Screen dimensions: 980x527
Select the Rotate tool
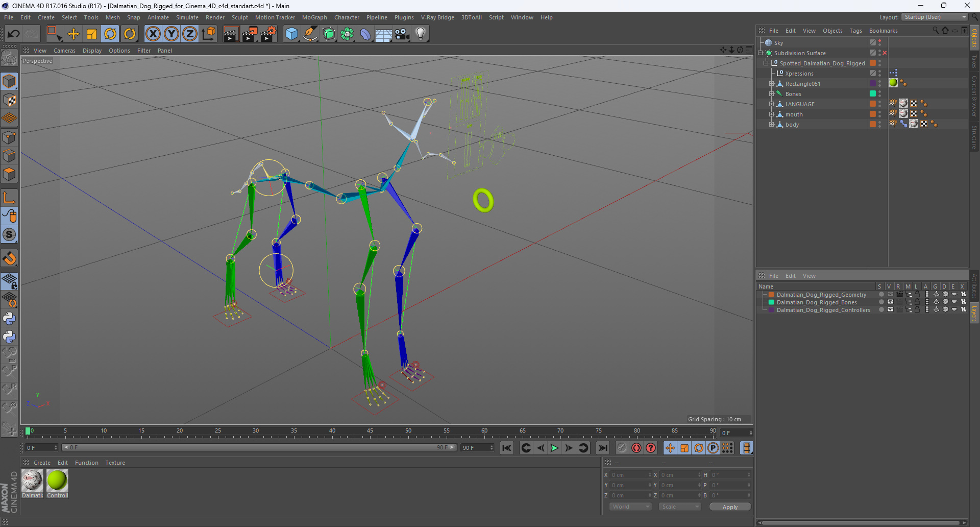pyautogui.click(x=110, y=34)
